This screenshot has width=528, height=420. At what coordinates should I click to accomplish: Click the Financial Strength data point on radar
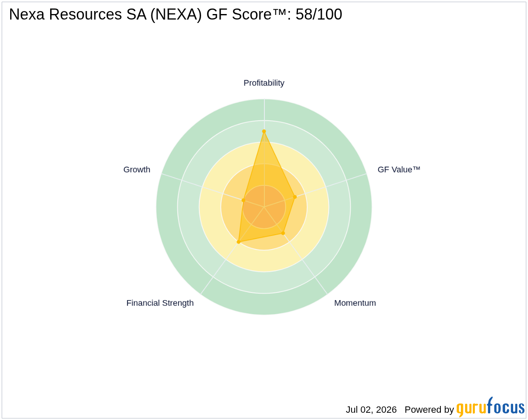[238, 242]
